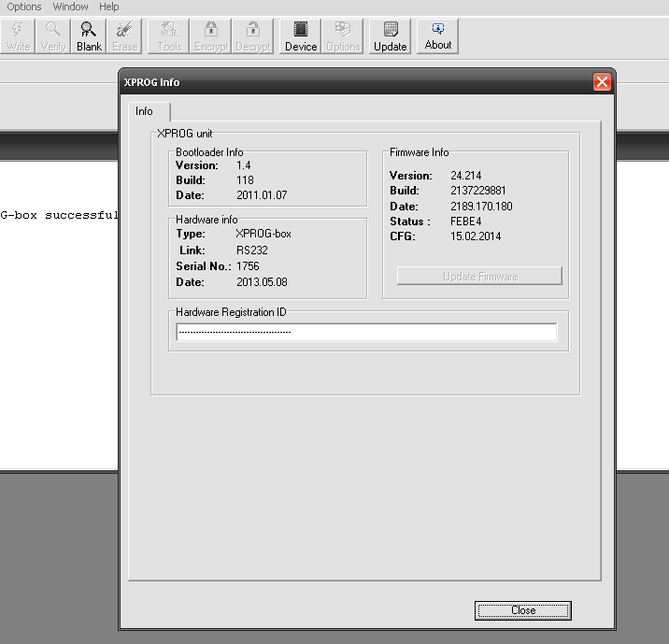Click CFG value 15.02.2014
The image size is (669, 644).
pos(476,236)
